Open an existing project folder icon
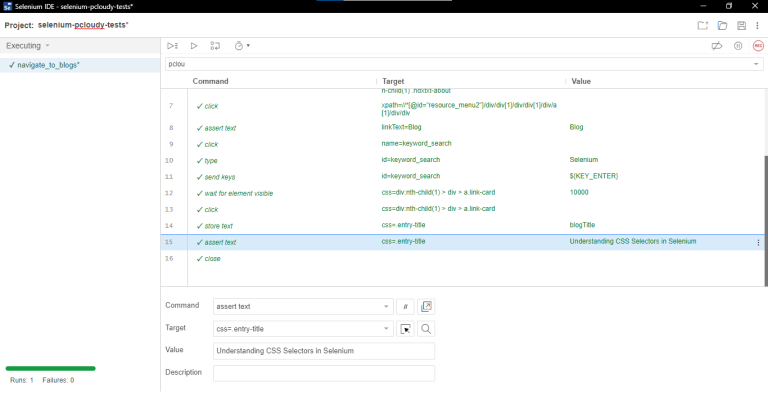 point(722,25)
